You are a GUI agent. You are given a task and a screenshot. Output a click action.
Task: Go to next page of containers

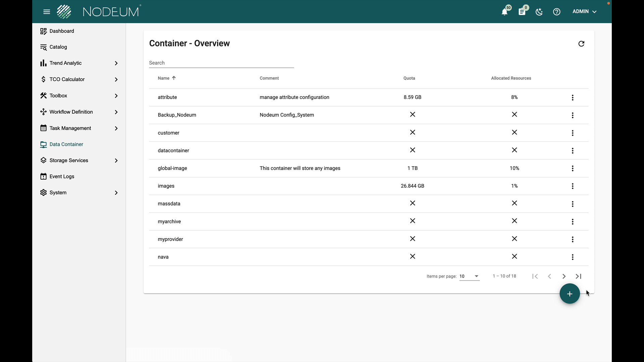point(564,277)
